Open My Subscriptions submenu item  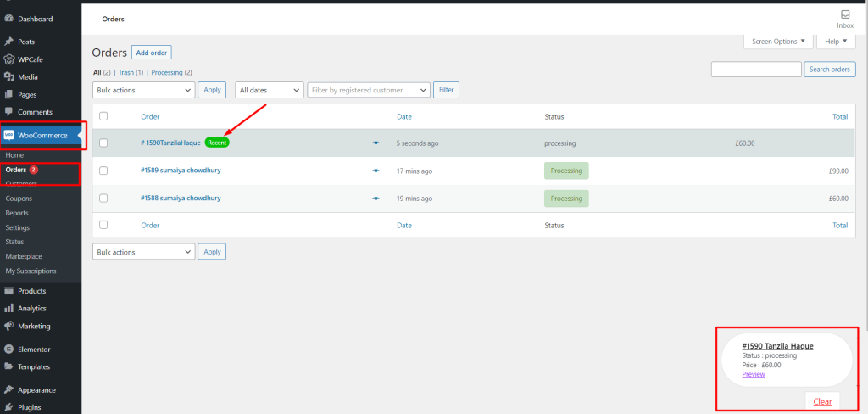(x=31, y=271)
